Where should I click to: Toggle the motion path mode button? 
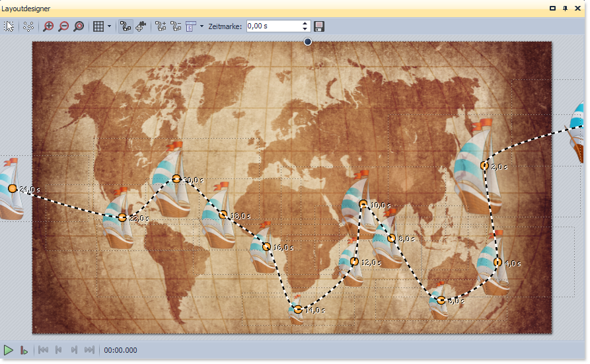[x=125, y=26]
